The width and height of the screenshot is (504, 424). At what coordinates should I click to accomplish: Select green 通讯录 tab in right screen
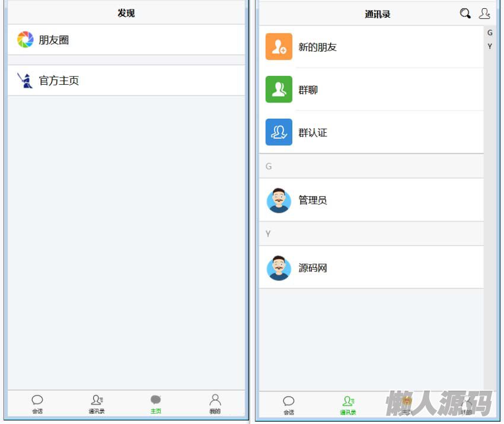[348, 405]
